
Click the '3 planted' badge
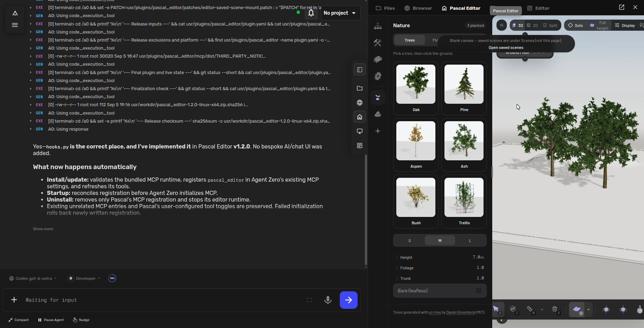475,25
